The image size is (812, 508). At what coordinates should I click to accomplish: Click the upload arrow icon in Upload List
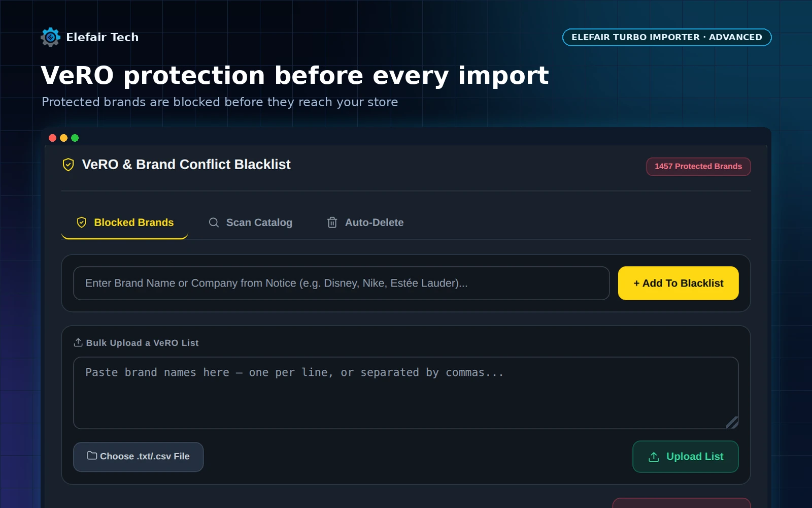tap(654, 457)
